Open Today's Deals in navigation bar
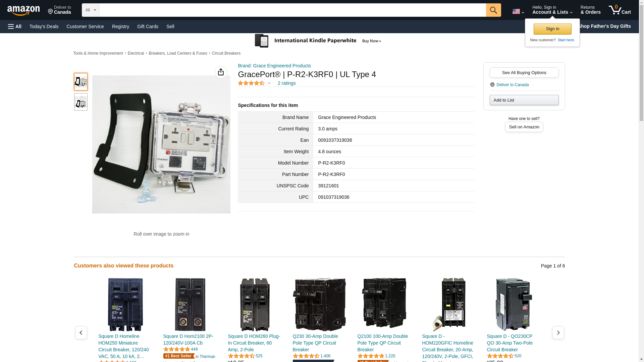This screenshot has height=362, width=644. coord(44,26)
